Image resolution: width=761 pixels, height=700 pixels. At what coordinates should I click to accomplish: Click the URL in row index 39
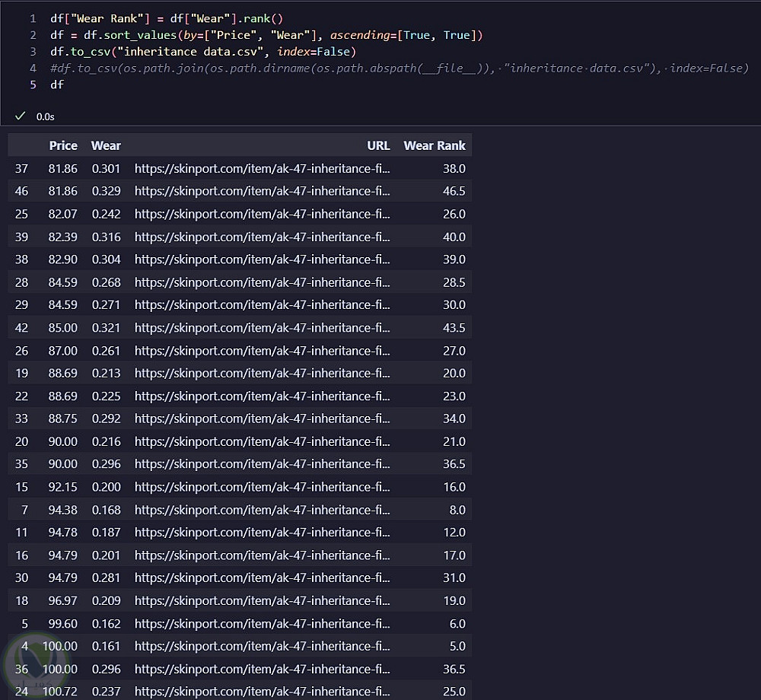coord(262,237)
